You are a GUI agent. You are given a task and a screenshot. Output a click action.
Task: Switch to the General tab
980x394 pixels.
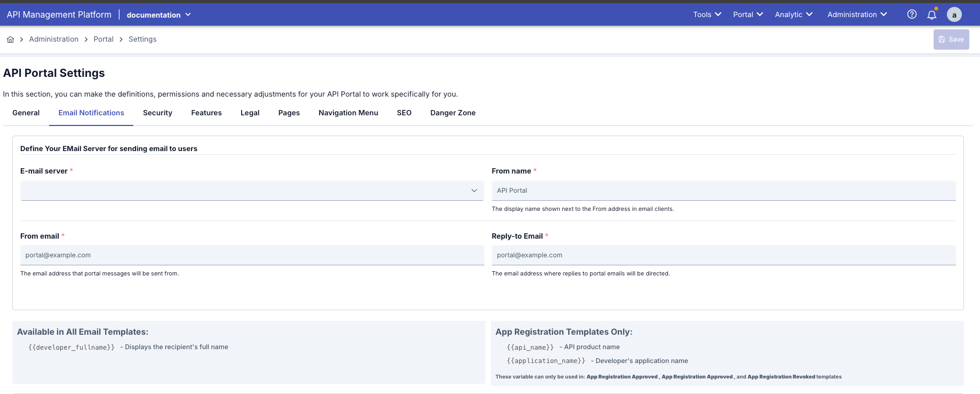26,113
